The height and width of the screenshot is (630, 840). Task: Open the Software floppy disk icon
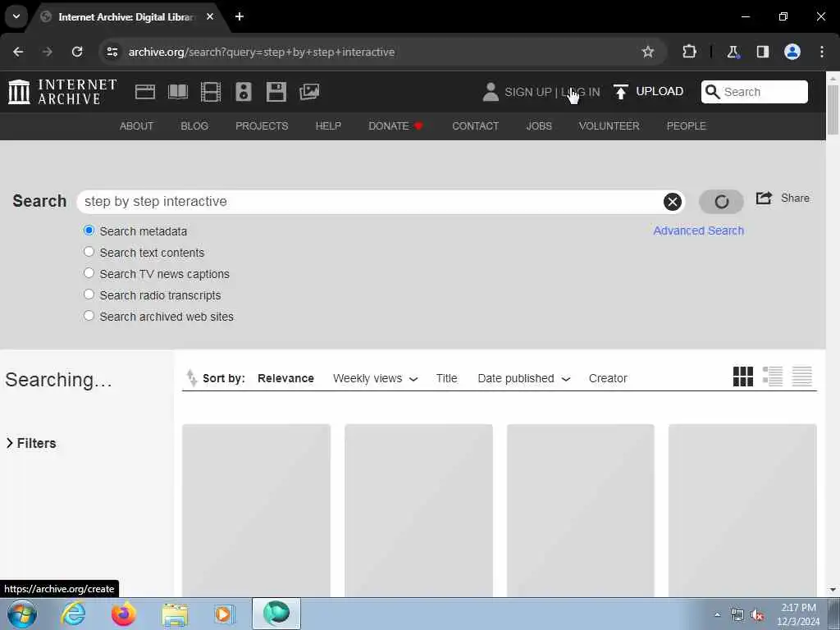coord(276,92)
